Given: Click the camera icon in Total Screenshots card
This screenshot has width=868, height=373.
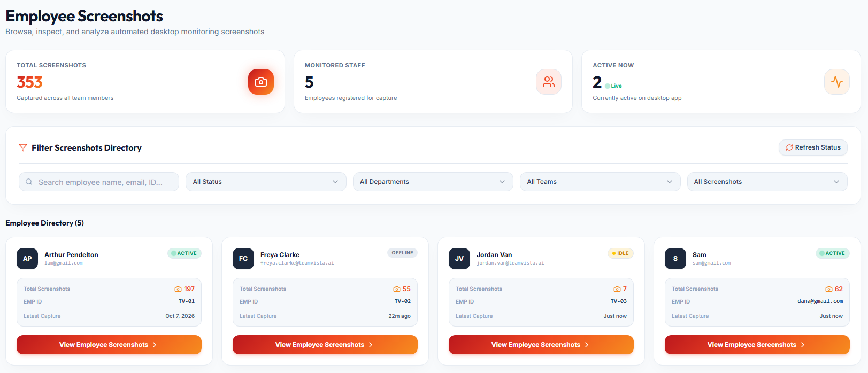Looking at the screenshot, I should point(261,82).
